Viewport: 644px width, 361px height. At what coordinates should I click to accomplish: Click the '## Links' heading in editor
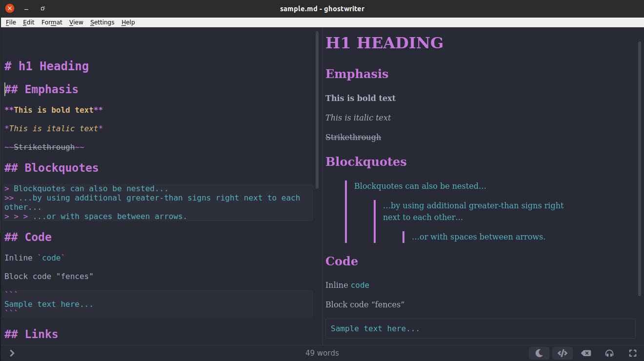[31, 334]
